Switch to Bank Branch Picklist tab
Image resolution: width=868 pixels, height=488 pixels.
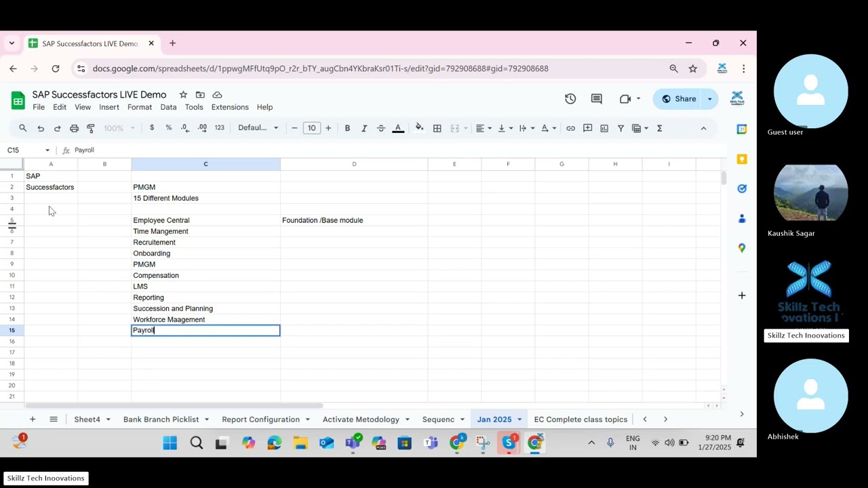point(161,420)
